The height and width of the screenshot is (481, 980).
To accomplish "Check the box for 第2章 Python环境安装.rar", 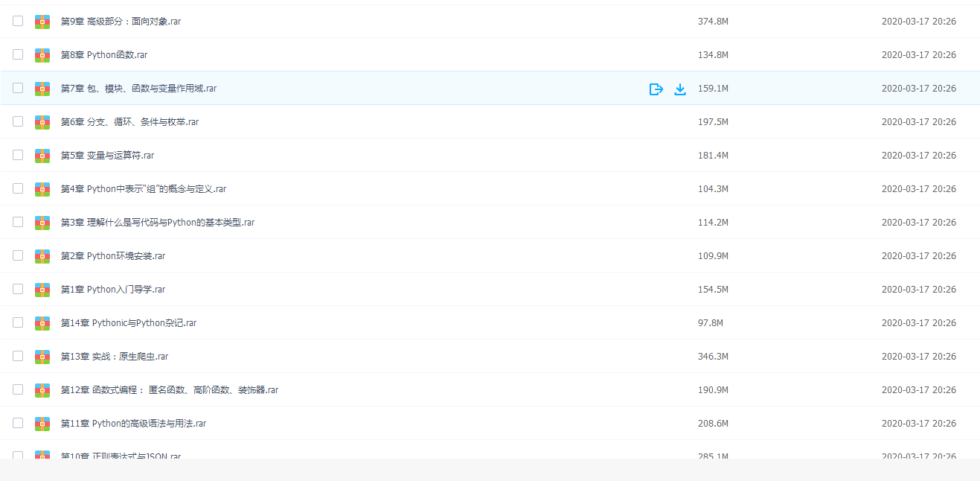I will [18, 255].
